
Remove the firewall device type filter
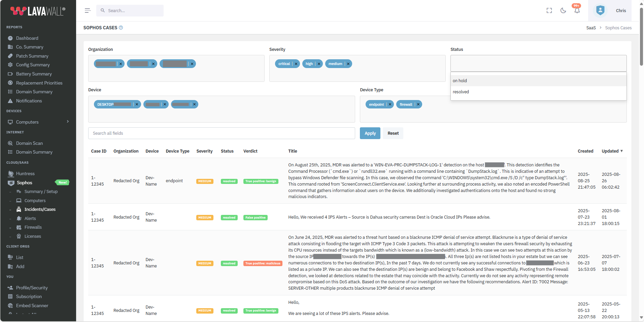pos(418,104)
